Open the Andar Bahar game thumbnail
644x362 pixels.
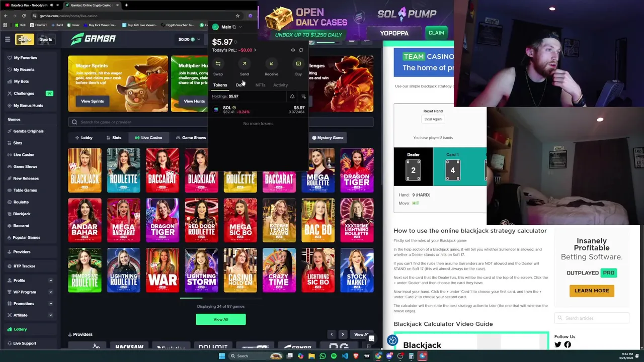tap(85, 220)
